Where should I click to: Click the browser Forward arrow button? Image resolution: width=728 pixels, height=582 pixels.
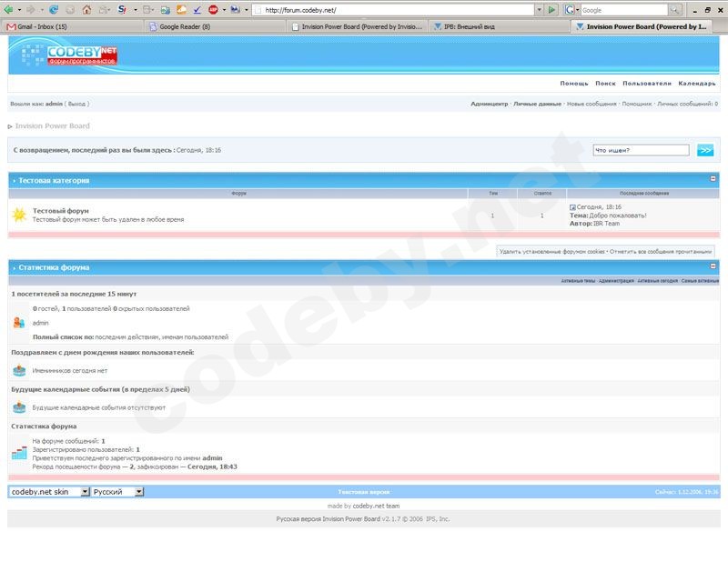[x=30, y=9]
